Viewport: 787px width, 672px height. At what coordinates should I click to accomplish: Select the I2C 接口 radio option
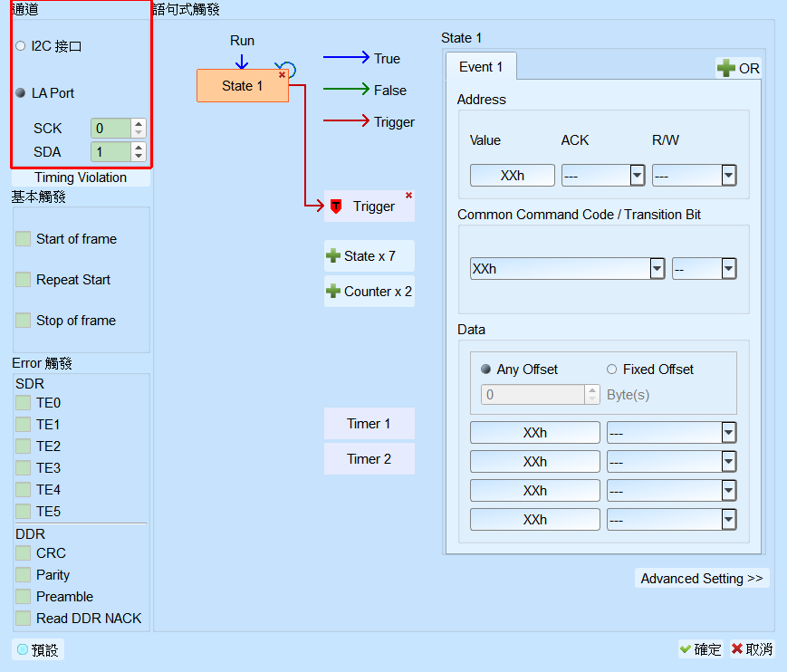[21, 46]
